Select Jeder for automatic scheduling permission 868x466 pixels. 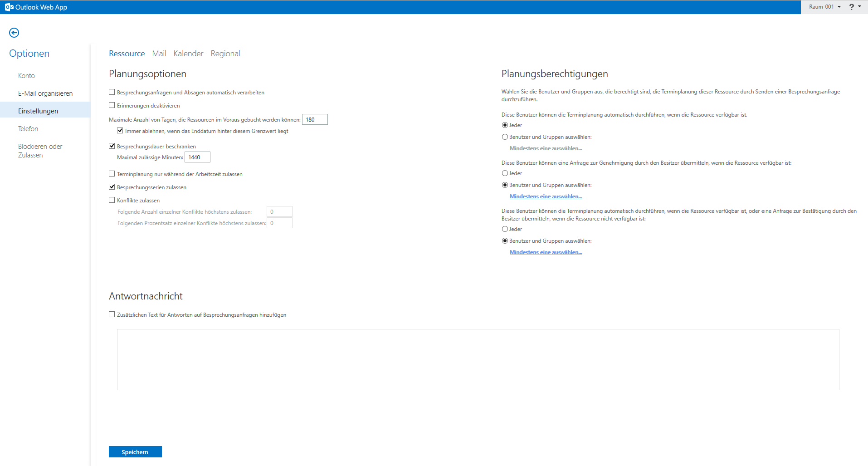[505, 125]
